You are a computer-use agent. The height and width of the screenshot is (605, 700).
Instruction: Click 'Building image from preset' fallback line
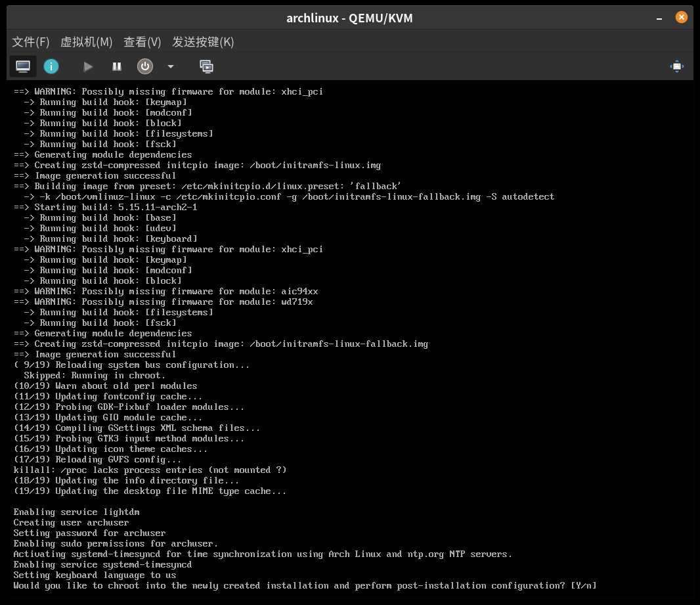point(208,186)
